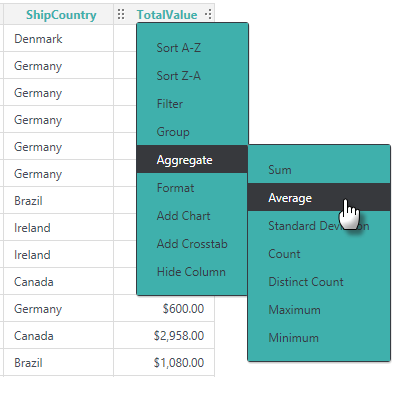Choose Maximum aggregate function
Screen dimensions: 399x400
[x=319, y=310]
